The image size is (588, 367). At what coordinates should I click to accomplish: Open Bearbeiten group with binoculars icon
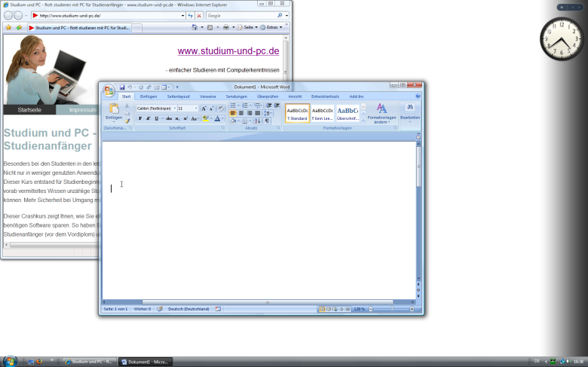coord(410,112)
